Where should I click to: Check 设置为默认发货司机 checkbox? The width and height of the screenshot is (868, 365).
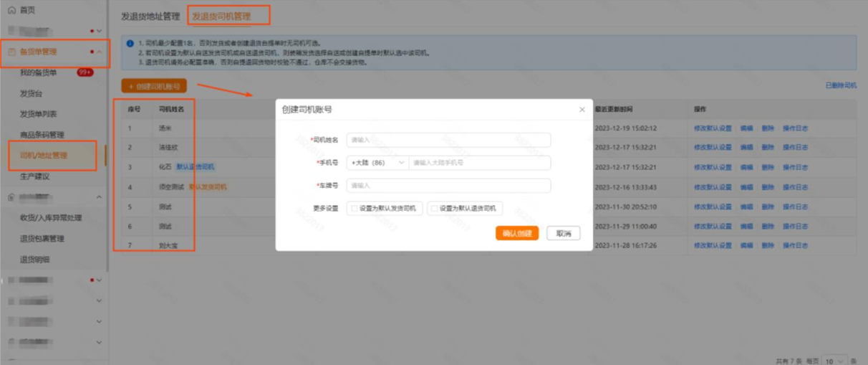(x=354, y=209)
